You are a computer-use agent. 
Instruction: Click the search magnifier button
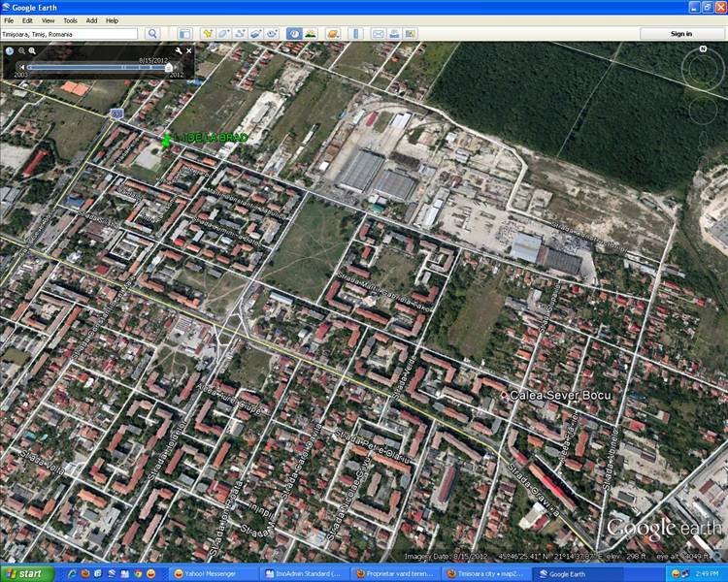[x=152, y=34]
